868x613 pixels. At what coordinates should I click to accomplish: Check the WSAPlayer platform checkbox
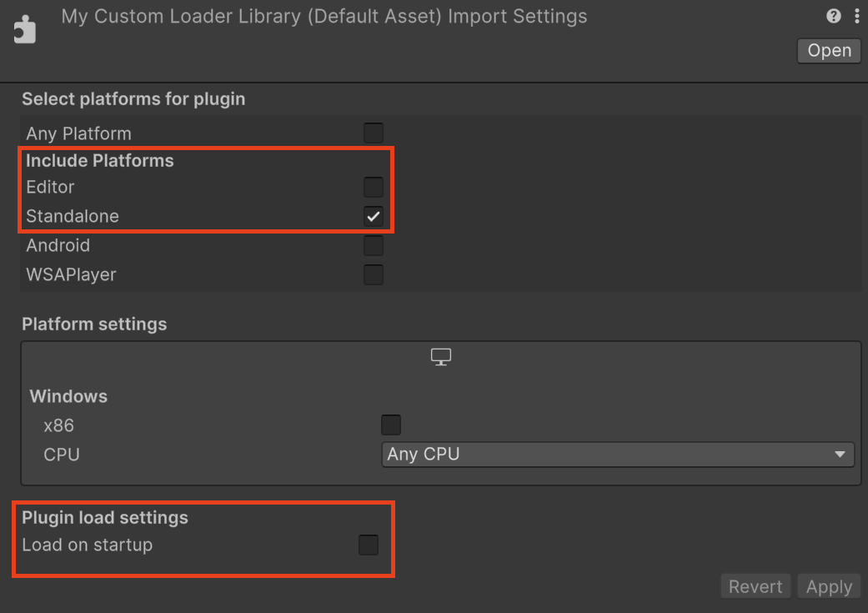click(373, 274)
